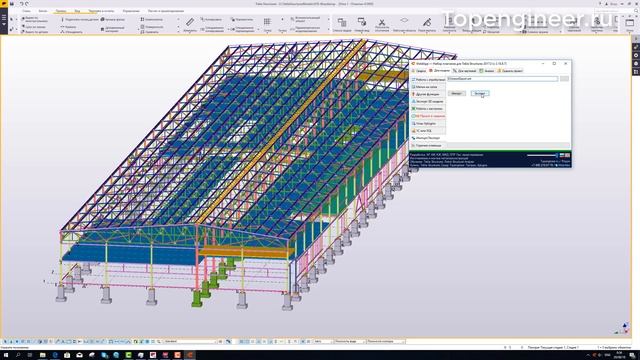Viewport: 640px width, 360px height.
Task: Click the second flag icon in plugin footer
Action: tap(568, 155)
